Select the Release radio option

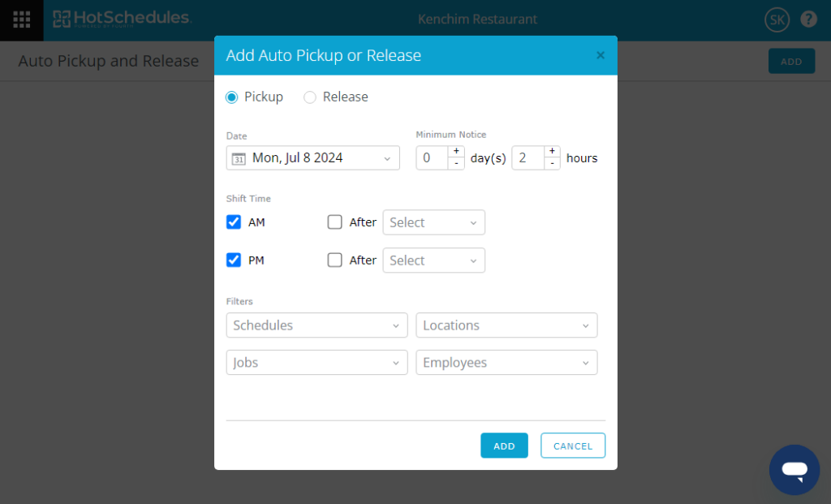[x=310, y=97]
